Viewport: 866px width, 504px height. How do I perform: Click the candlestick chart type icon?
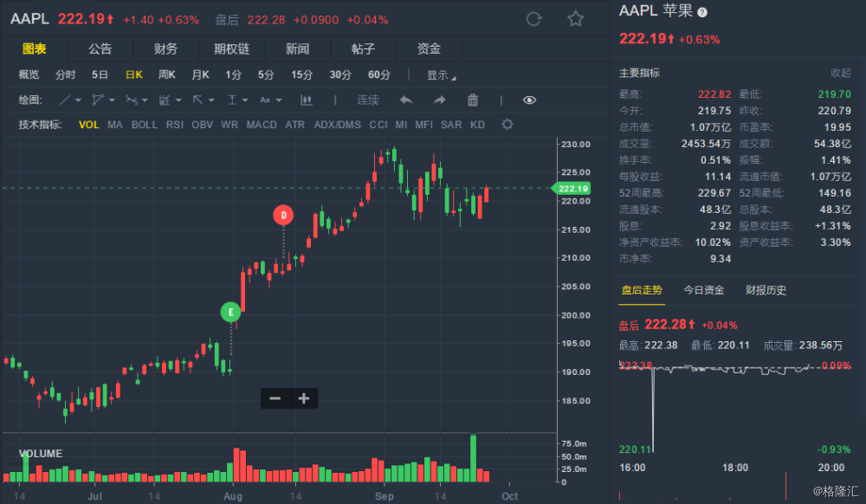tap(306, 100)
